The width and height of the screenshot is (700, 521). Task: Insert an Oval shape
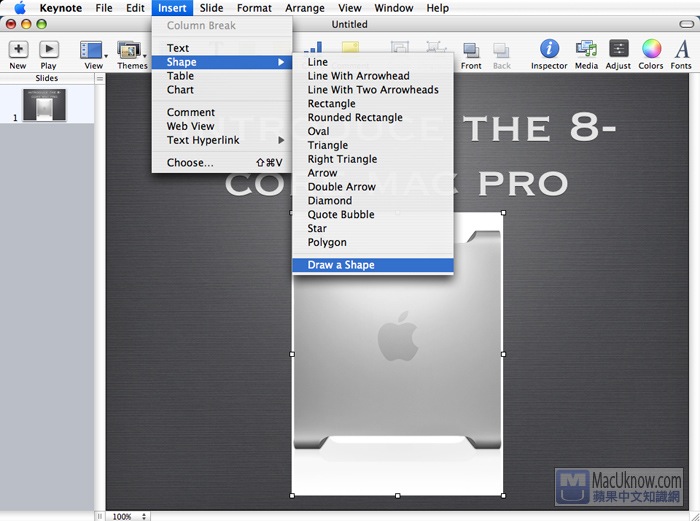point(373,131)
